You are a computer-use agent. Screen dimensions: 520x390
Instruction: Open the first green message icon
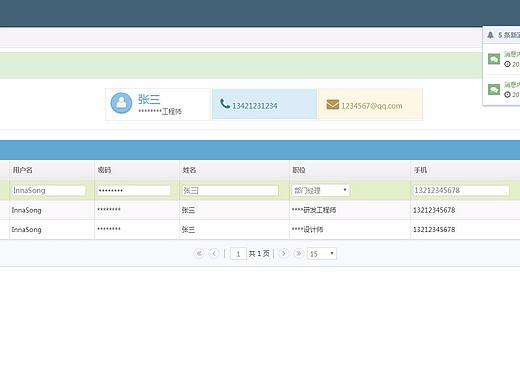click(x=494, y=59)
